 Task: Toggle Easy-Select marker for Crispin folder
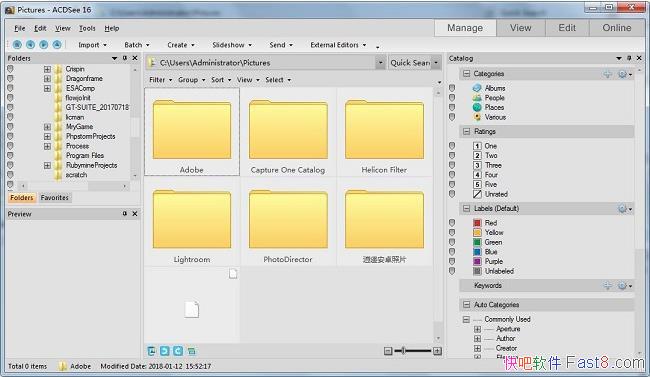point(10,68)
